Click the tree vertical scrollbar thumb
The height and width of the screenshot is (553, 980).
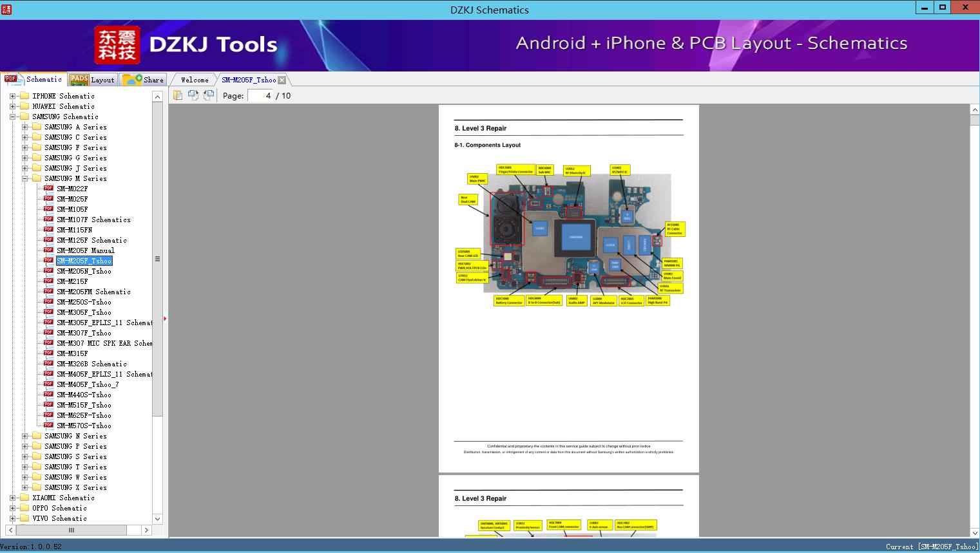[x=157, y=259]
